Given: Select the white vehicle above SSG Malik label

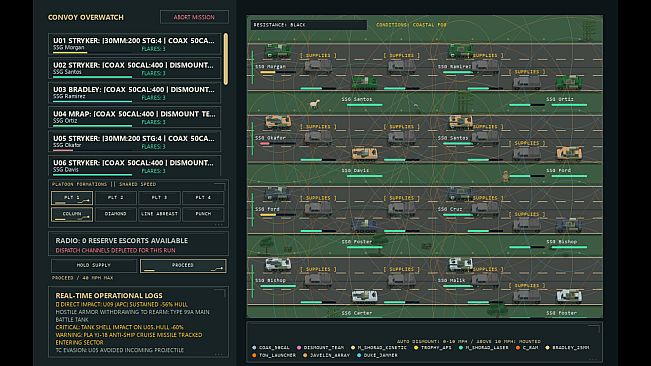Looking at the screenshot, I should tap(461, 264).
